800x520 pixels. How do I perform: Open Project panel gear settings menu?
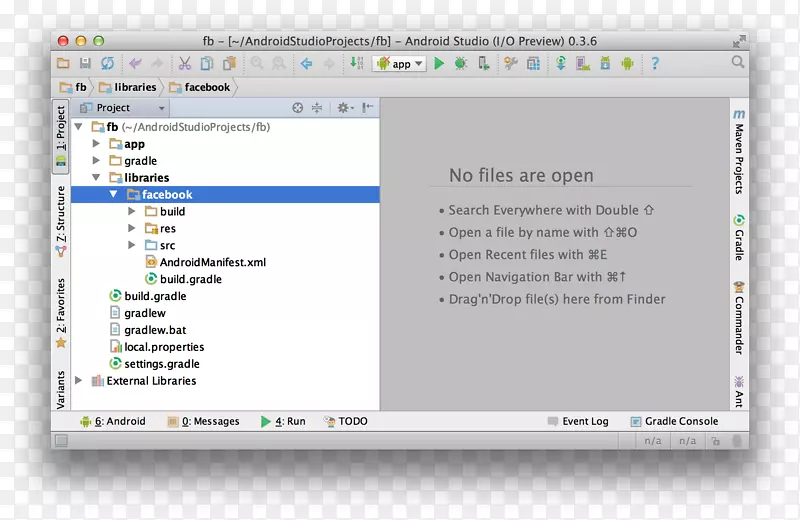[x=345, y=108]
